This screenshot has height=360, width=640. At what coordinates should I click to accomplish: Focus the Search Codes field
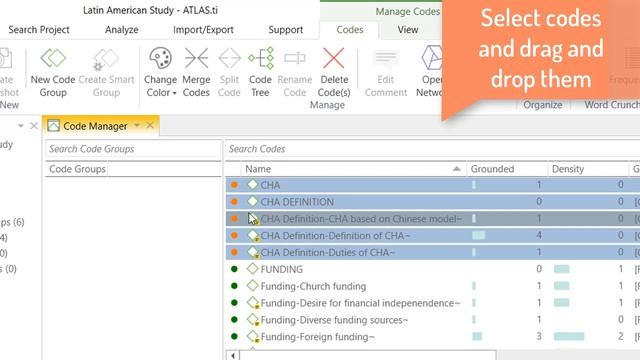click(x=432, y=149)
